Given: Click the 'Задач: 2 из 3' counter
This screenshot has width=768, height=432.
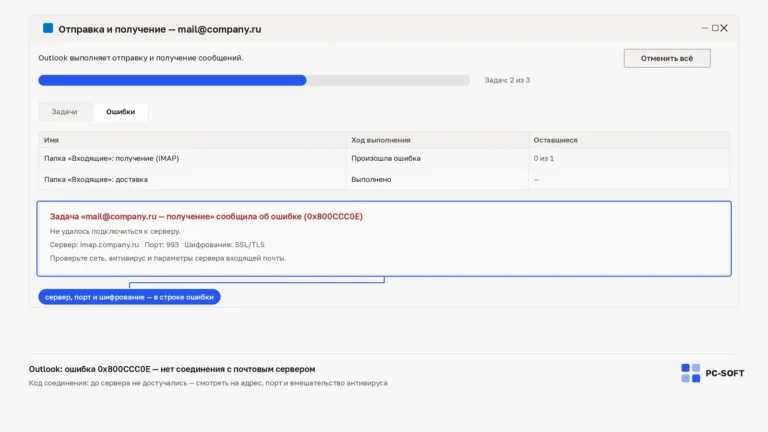Looking at the screenshot, I should (x=507, y=80).
